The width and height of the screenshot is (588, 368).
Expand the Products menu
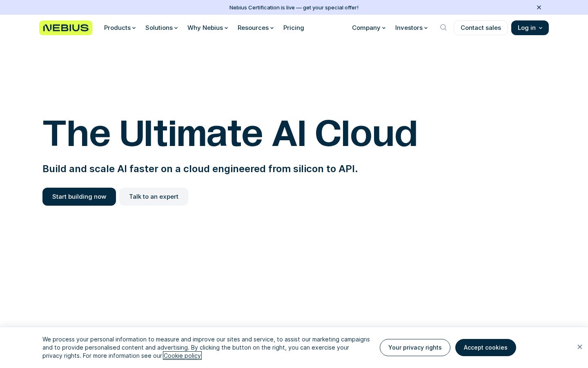coord(120,28)
